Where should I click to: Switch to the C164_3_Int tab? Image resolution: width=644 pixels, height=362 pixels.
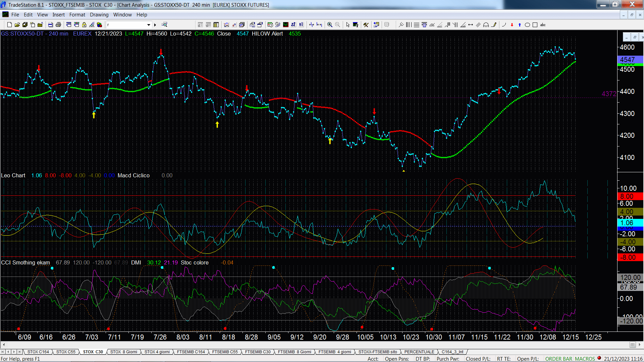(x=452, y=352)
